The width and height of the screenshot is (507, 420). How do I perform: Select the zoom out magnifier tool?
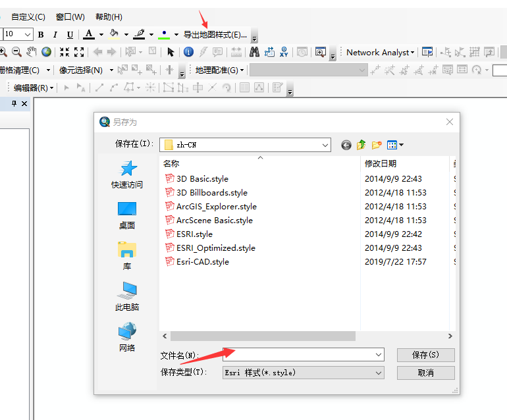(x=16, y=52)
